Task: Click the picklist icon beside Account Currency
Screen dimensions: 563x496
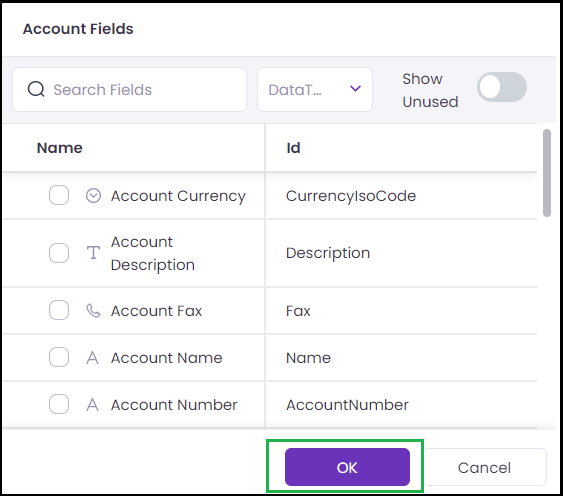Action: pyautogui.click(x=93, y=196)
